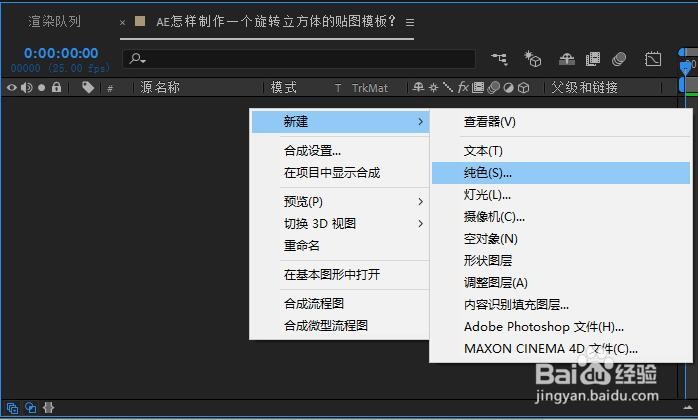Click the quality slash switch icon
Viewport: 698px width, 420px height.
click(448, 87)
